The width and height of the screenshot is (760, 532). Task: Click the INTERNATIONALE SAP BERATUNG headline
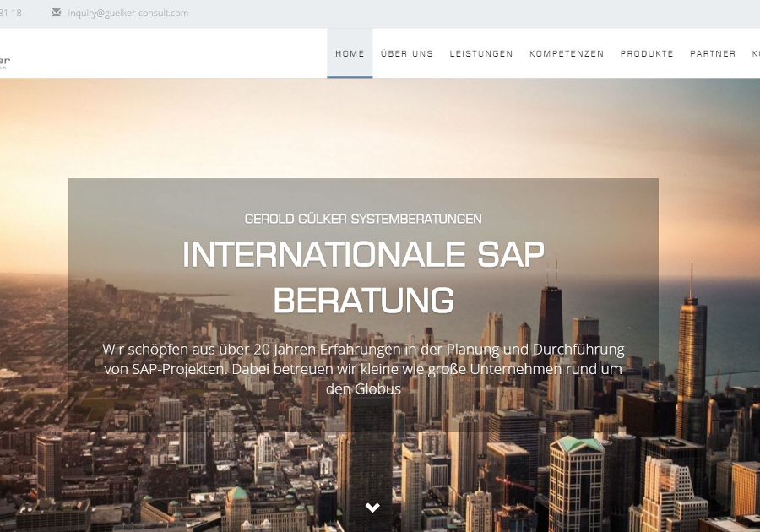tap(363, 274)
